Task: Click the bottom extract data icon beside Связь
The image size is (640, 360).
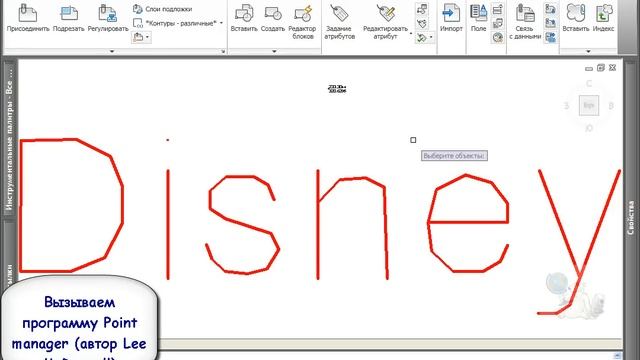Action: pos(550,38)
